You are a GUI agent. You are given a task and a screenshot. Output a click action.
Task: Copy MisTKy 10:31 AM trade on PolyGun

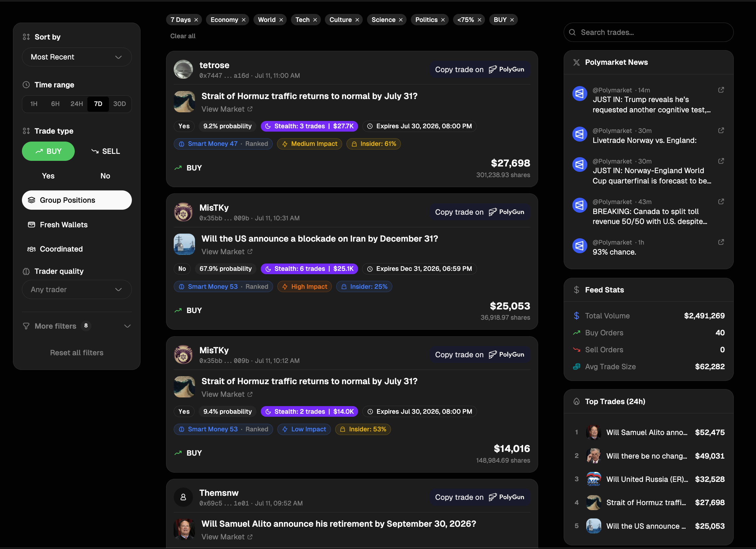coord(480,212)
